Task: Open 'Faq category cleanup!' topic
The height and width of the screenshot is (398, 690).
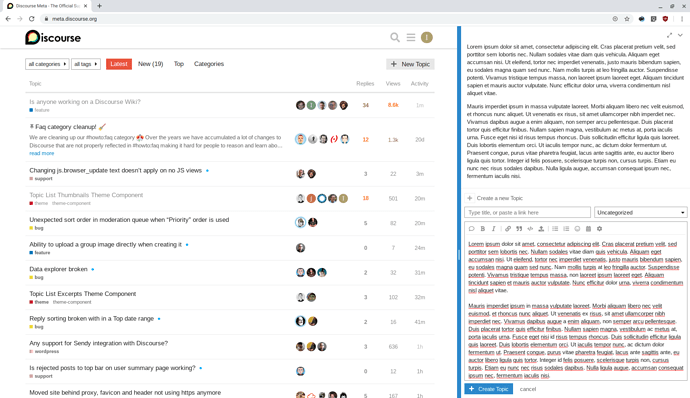Action: pos(66,127)
